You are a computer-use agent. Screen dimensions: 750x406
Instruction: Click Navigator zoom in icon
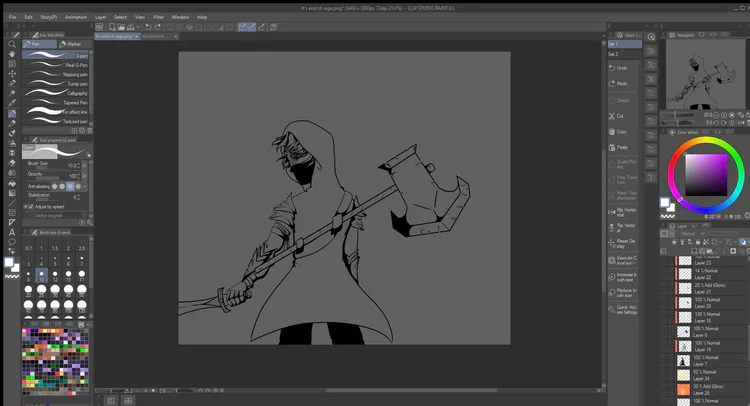724,115
